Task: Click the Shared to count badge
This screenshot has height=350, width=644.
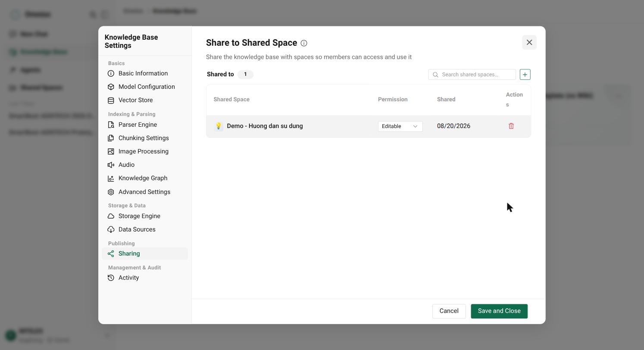Action: 245,74
